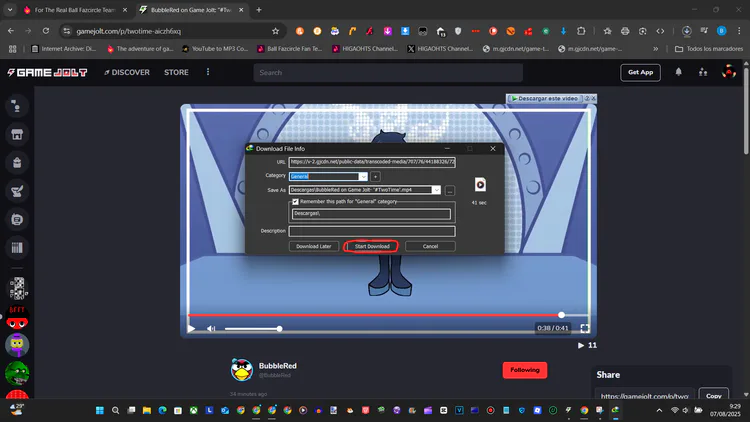This screenshot has height=422, width=750.
Task: Open the Game Jolt logo home link
Action: (47, 72)
